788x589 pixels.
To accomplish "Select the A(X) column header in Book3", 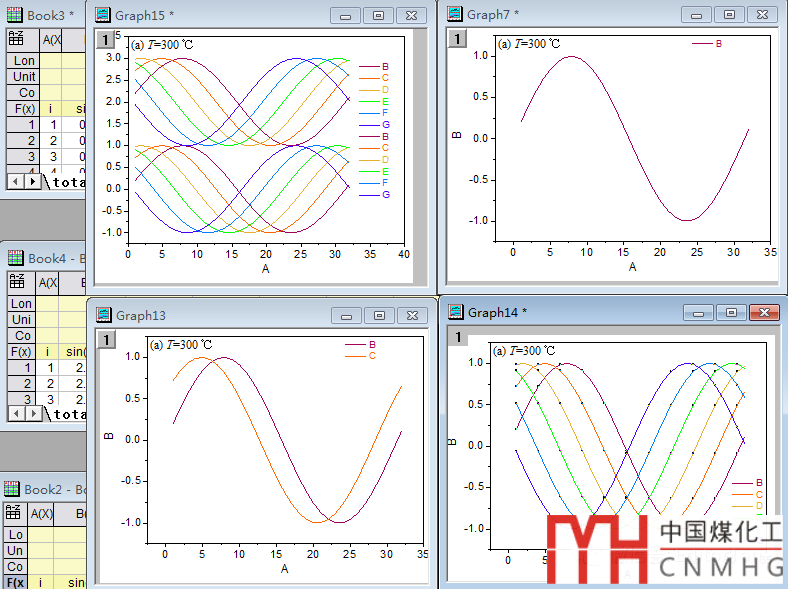I will coord(50,39).
